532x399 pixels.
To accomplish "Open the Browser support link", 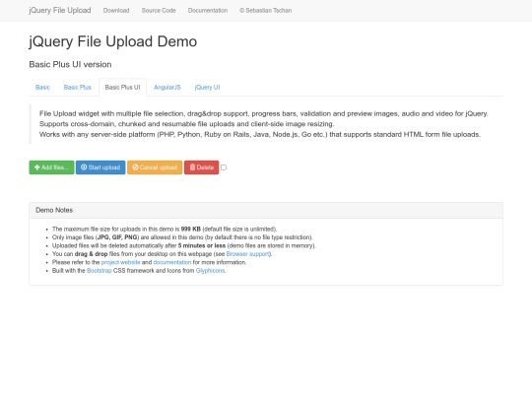I will (x=248, y=254).
